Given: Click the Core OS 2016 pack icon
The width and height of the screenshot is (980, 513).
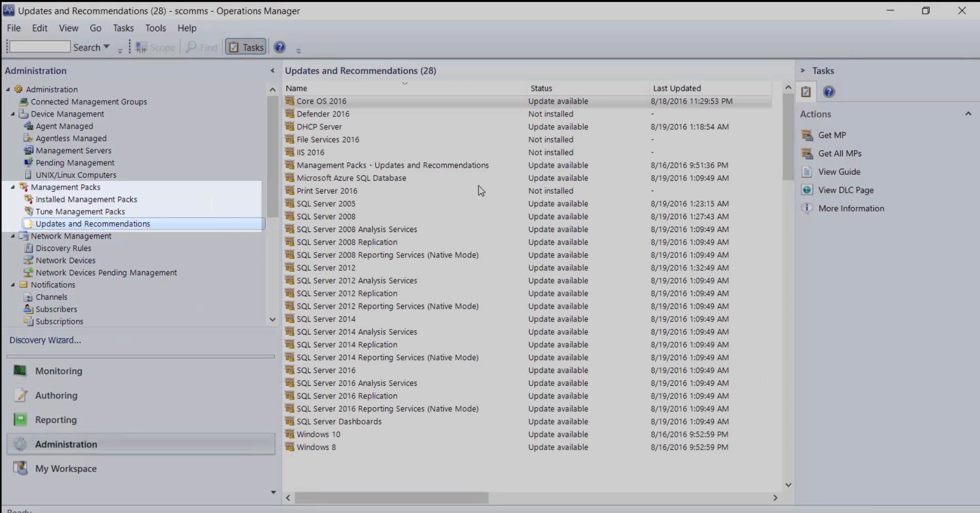Looking at the screenshot, I should [290, 101].
